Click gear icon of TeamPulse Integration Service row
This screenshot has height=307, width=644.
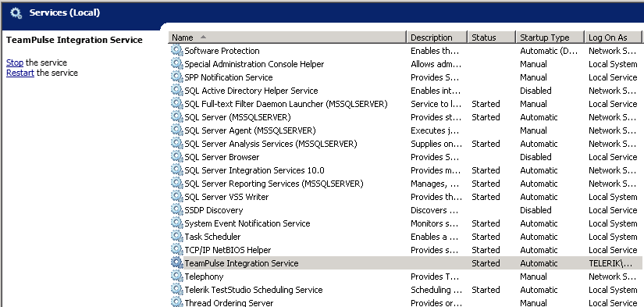coord(176,263)
